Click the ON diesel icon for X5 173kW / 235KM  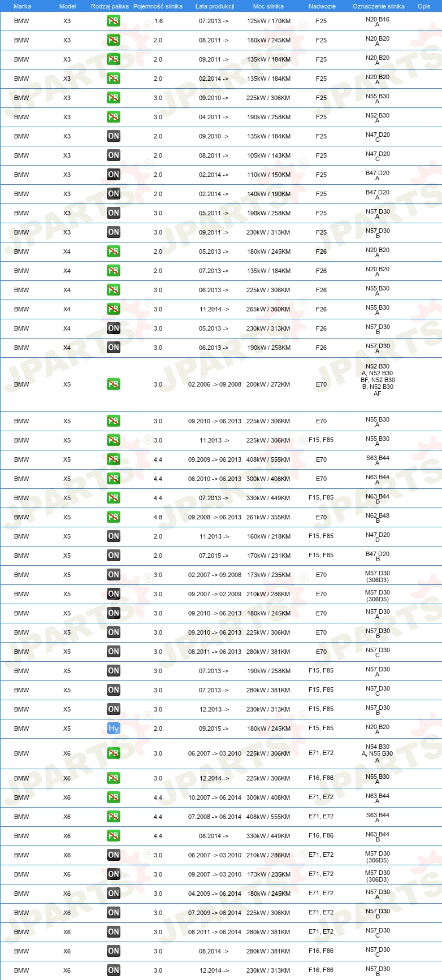114,575
